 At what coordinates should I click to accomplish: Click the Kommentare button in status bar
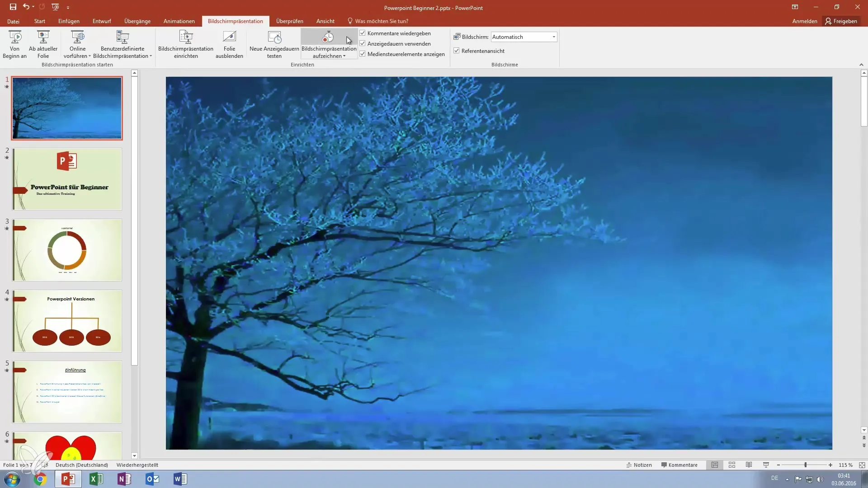click(x=679, y=465)
